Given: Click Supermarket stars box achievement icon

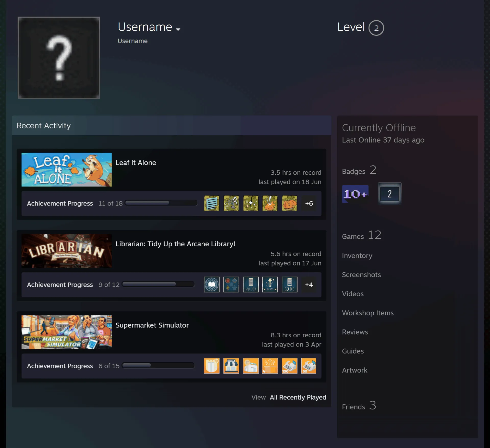Looking at the screenshot, I should click(270, 366).
